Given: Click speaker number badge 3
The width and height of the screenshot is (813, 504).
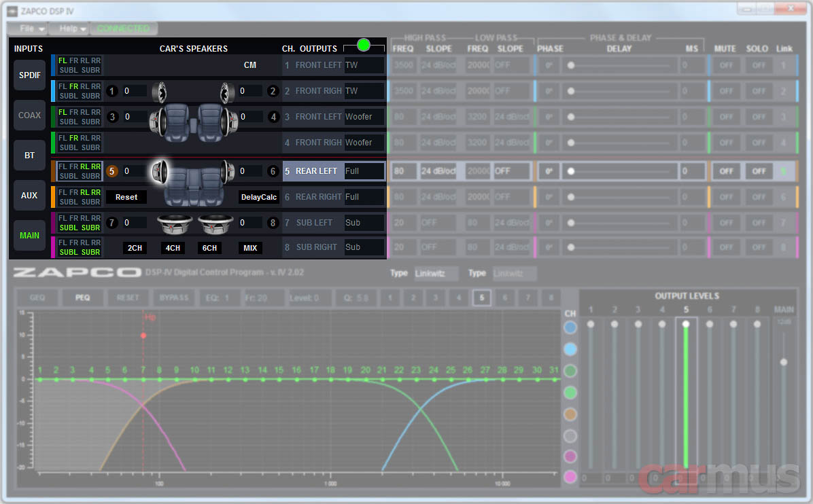Looking at the screenshot, I should pyautogui.click(x=112, y=117).
